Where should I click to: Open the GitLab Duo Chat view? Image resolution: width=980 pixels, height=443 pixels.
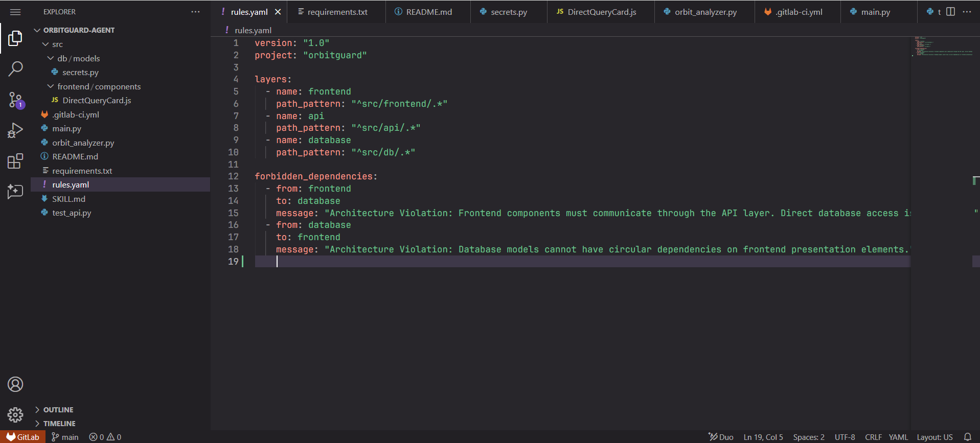(x=15, y=192)
